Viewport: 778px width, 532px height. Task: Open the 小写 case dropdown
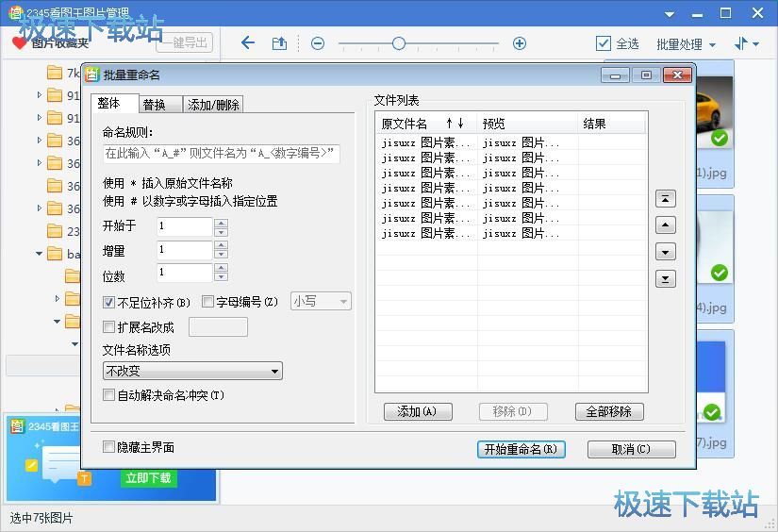pyautogui.click(x=321, y=301)
